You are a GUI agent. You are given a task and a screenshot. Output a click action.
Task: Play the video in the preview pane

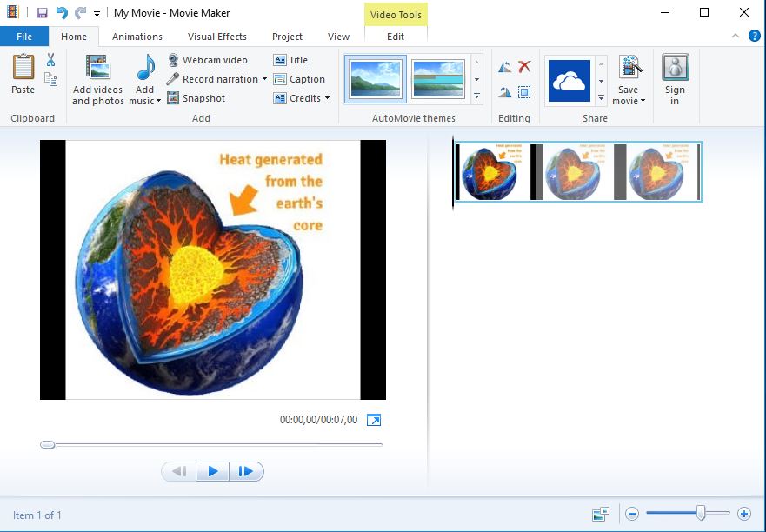(x=212, y=471)
